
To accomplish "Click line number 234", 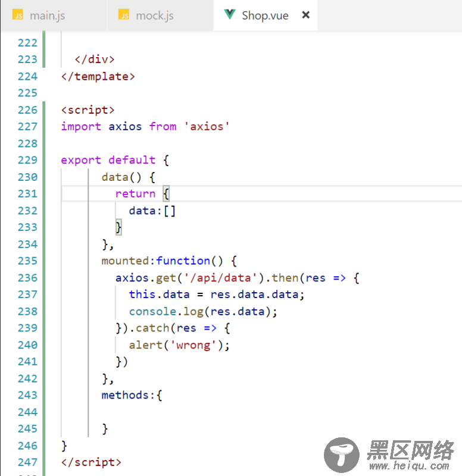I will pos(27,244).
